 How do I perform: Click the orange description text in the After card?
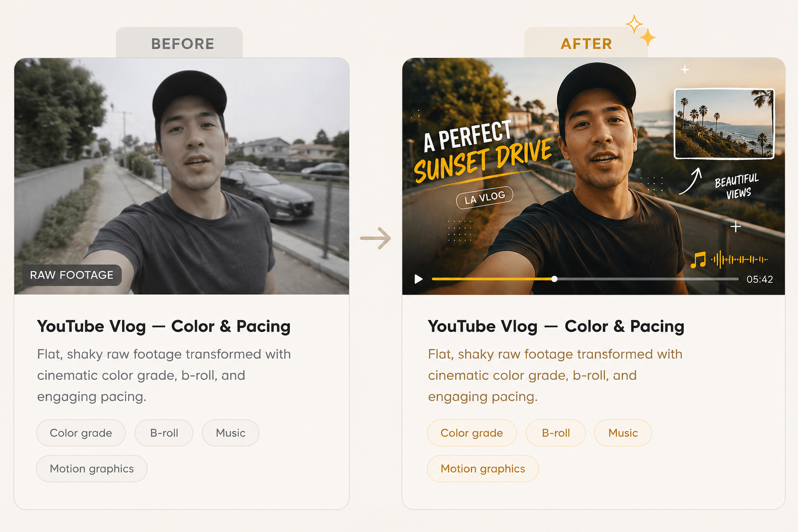[555, 375]
